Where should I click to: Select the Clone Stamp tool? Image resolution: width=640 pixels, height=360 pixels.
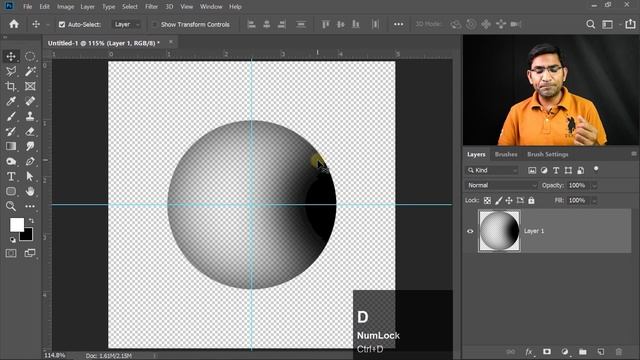tap(30, 116)
